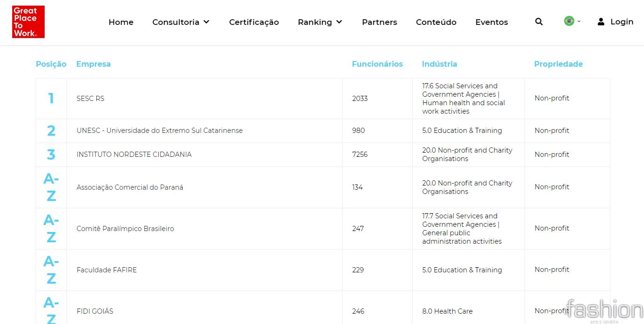Open the search magnifier icon
This screenshot has width=644, height=324.
[x=539, y=22]
